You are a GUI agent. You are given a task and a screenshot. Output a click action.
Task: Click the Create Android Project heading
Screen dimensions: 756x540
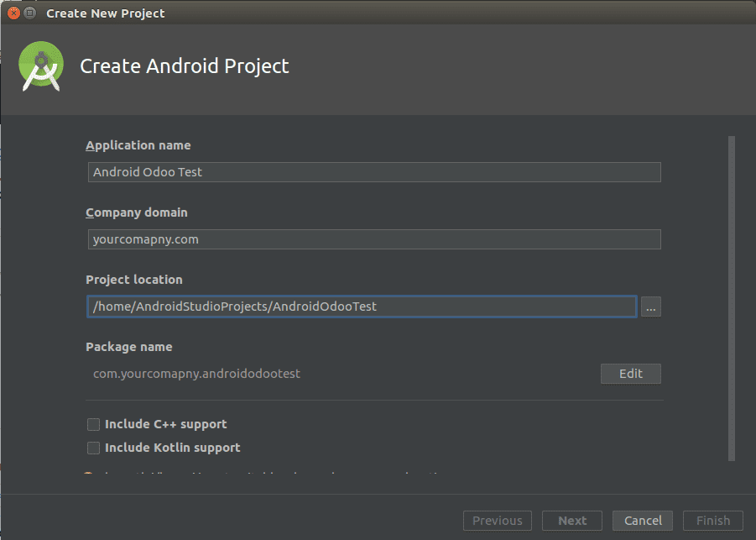(185, 66)
